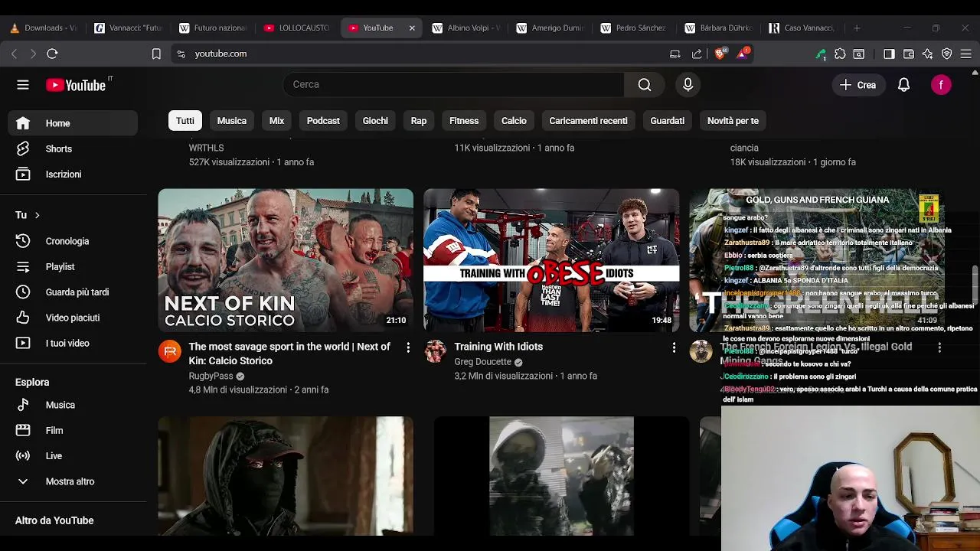Open Live under Esplora
980x551 pixels.
pyautogui.click(x=73, y=456)
